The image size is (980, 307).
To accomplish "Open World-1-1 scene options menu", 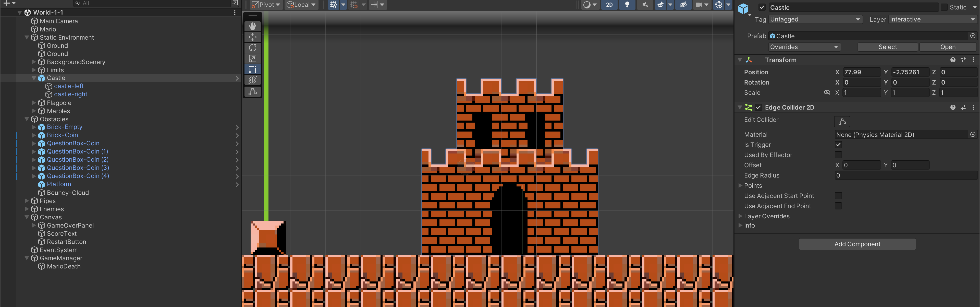I will (235, 13).
